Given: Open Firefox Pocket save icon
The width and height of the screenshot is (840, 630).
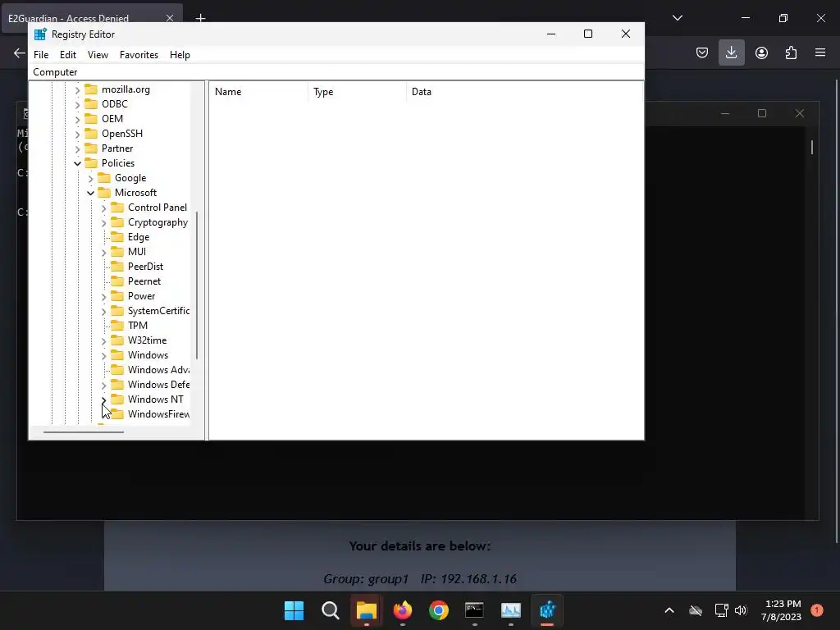Looking at the screenshot, I should pyautogui.click(x=702, y=52).
